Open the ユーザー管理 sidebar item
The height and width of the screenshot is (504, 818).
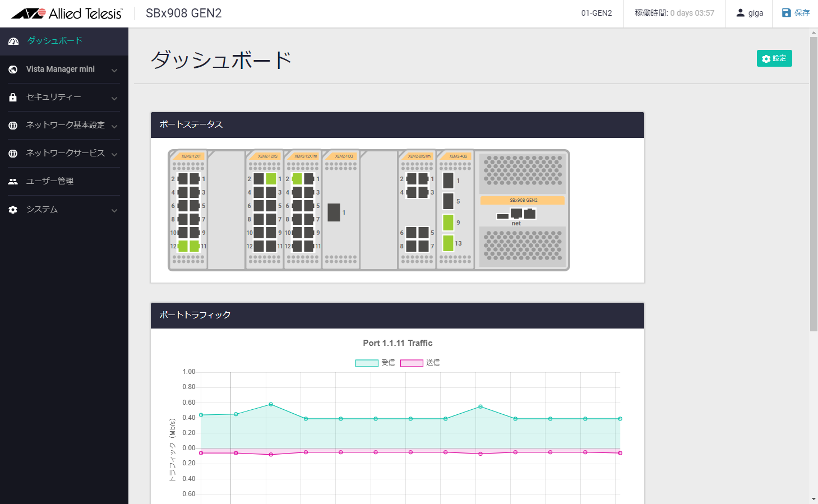click(x=64, y=181)
